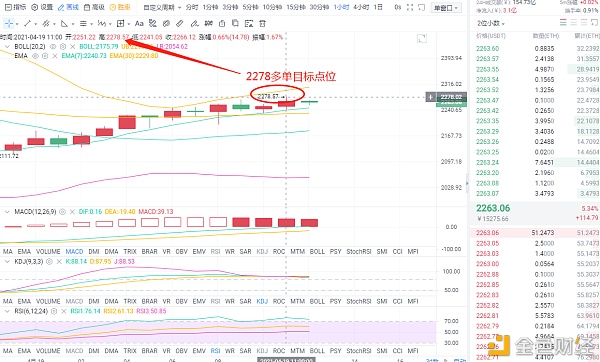Viewport: 600px width, 362px height.
Task: Click bid price 2262.88 in order book
Action: 488,274
